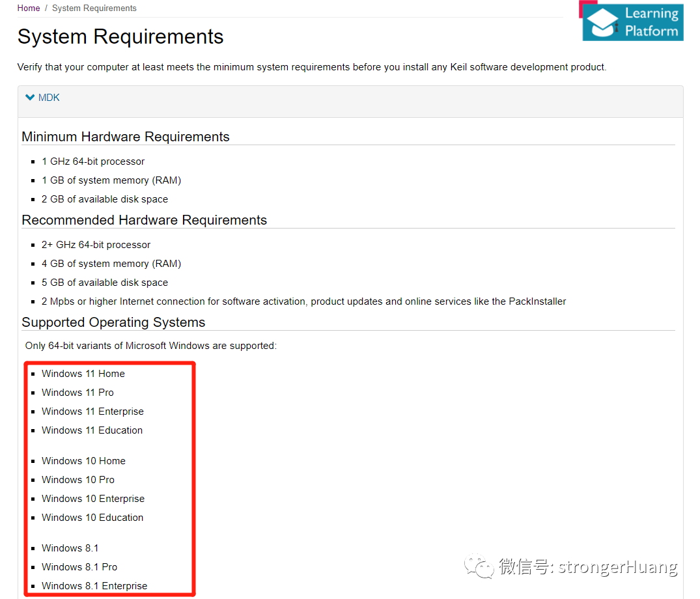This screenshot has height=599, width=700.
Task: Click the '2 Mpbs or higher Internet connection' line
Action: (303, 301)
